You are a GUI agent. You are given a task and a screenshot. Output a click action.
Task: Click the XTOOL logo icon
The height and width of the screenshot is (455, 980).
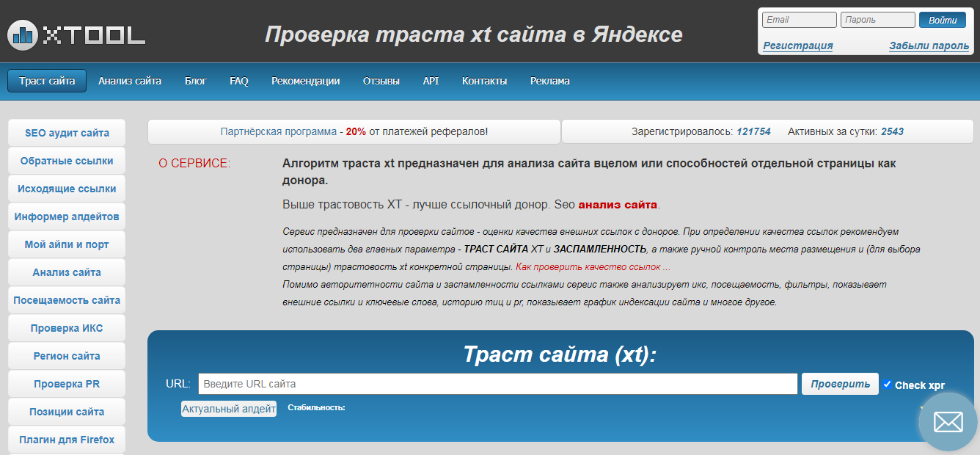[23, 34]
